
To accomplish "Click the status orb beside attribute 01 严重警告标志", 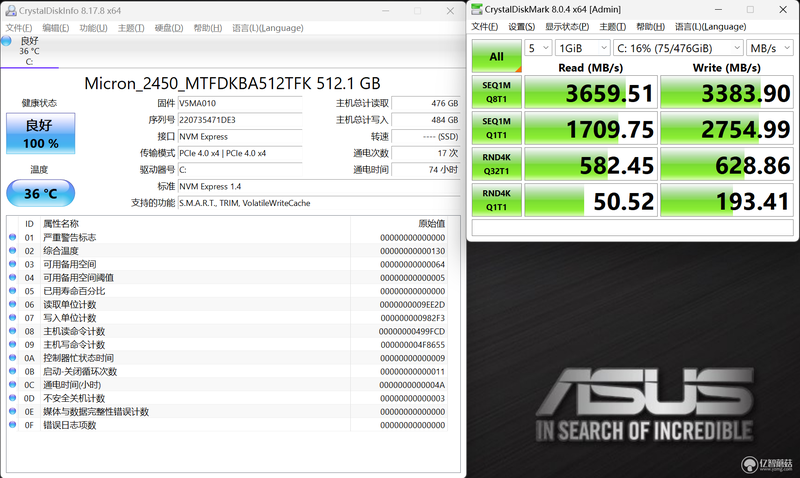I will [x=13, y=237].
